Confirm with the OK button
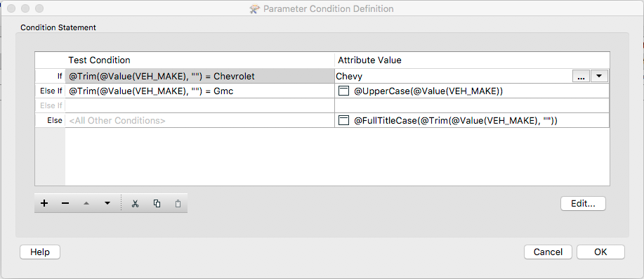Viewport: 644px width, 279px height. (x=600, y=252)
